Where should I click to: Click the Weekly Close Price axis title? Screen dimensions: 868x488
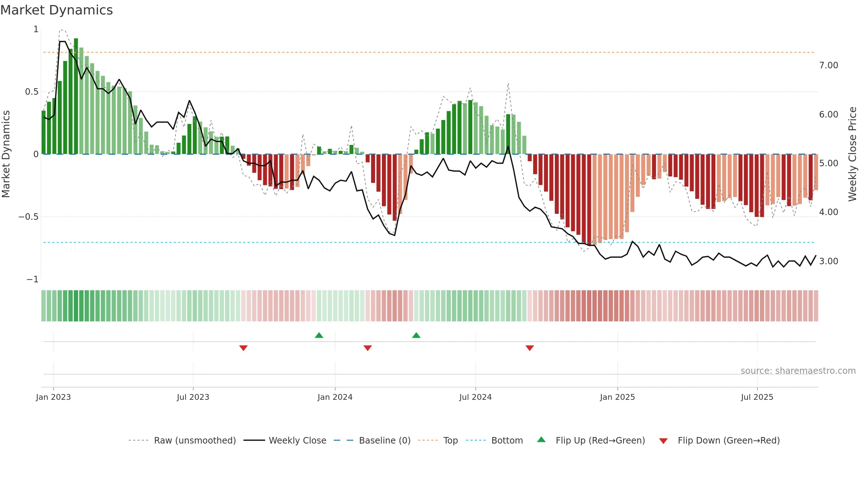pyautogui.click(x=853, y=154)
